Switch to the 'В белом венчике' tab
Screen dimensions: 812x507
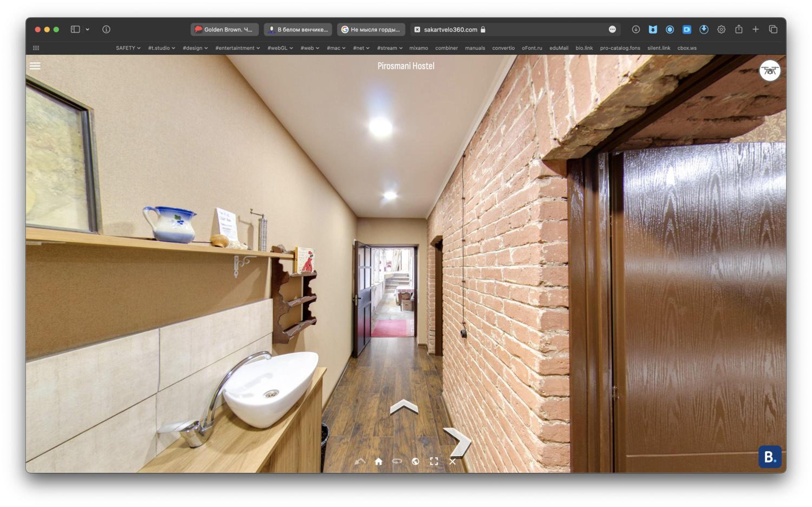tap(298, 30)
